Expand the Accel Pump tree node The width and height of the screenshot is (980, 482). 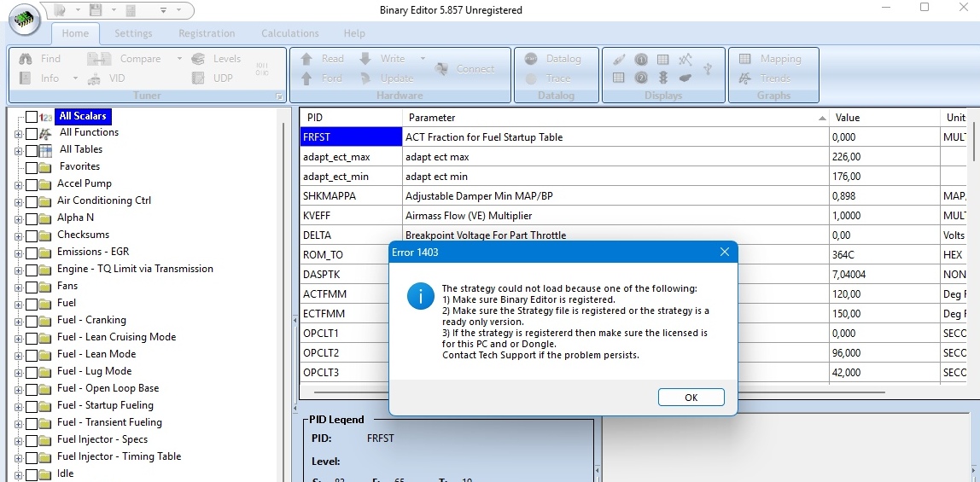click(x=18, y=184)
